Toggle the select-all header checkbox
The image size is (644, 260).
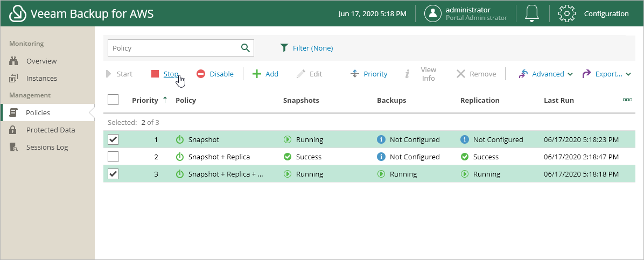pyautogui.click(x=113, y=100)
